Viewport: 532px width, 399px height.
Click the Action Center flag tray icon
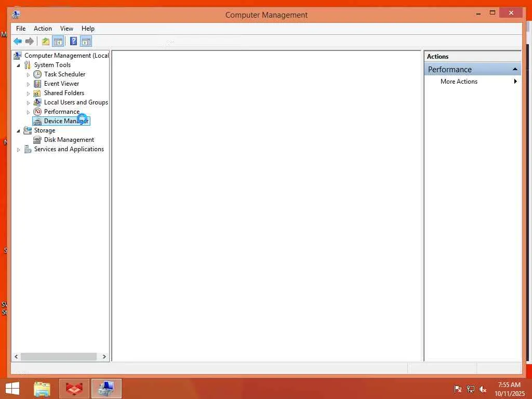pos(458,389)
